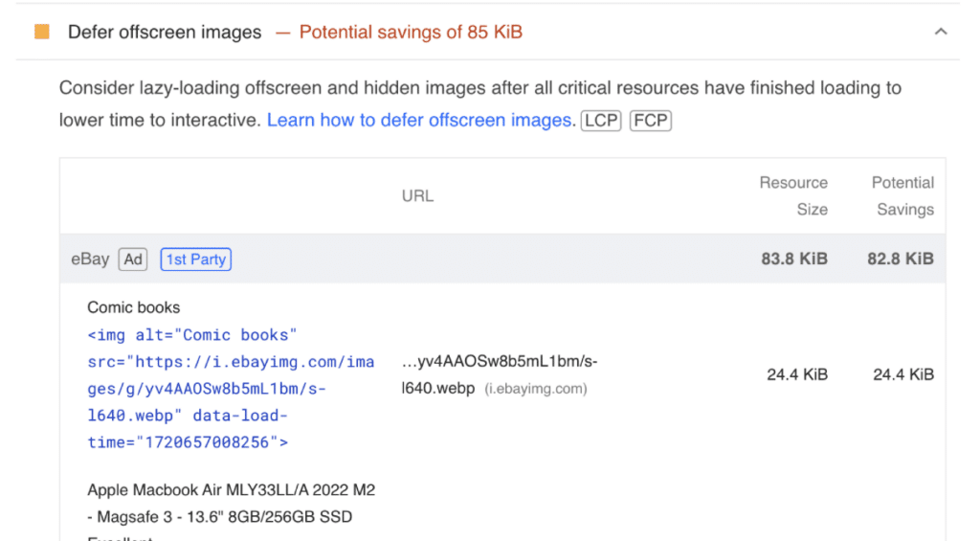Click the Resource Size column header
This screenshot has height=541, width=980.
(x=793, y=195)
